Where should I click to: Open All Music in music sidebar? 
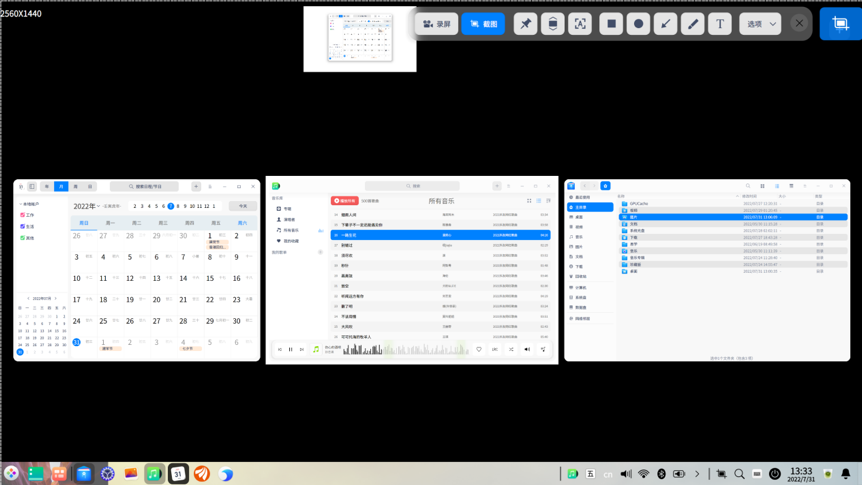click(x=288, y=230)
